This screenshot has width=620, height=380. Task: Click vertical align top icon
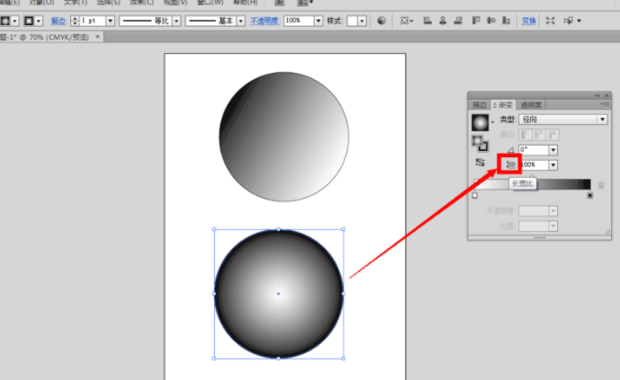point(476,21)
